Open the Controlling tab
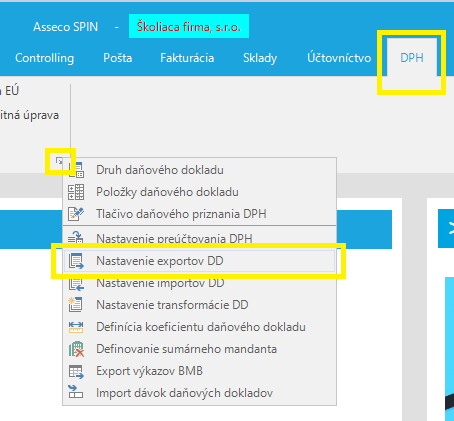 (x=44, y=58)
